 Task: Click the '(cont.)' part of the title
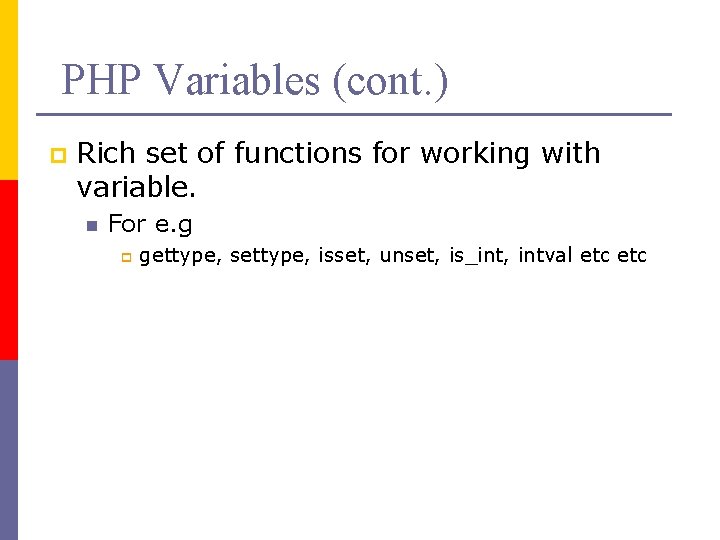point(392,80)
